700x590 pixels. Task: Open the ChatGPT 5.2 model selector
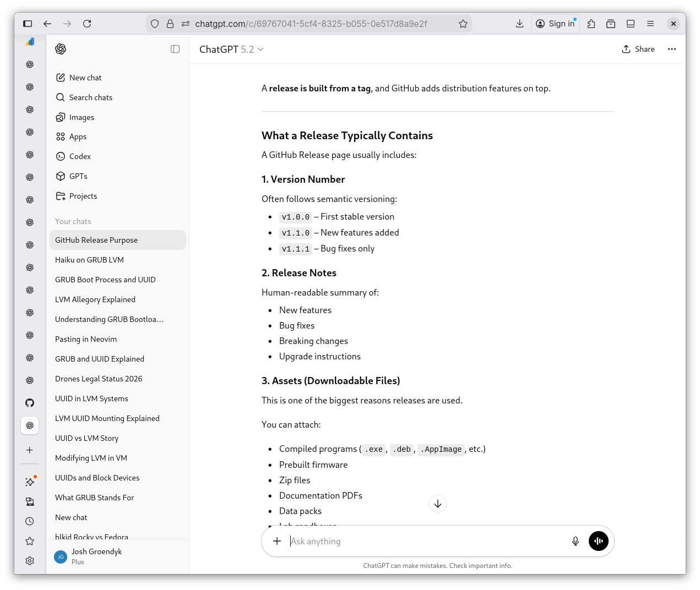click(231, 49)
